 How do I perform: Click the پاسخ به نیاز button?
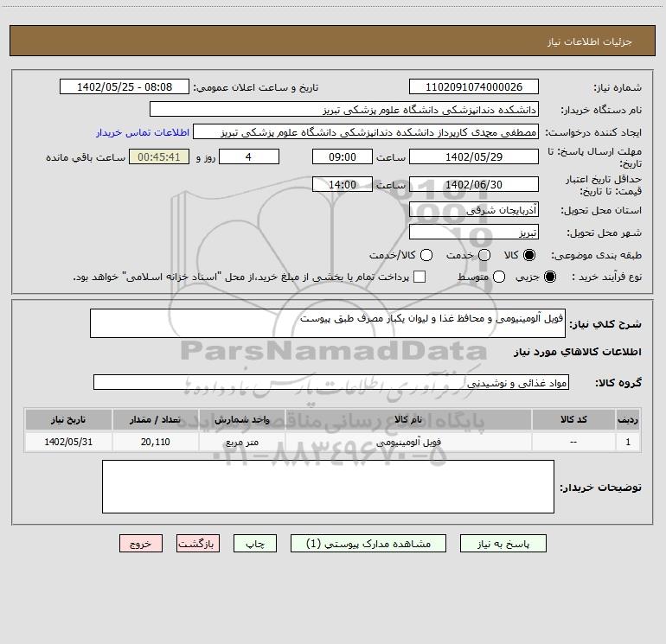coord(503,544)
